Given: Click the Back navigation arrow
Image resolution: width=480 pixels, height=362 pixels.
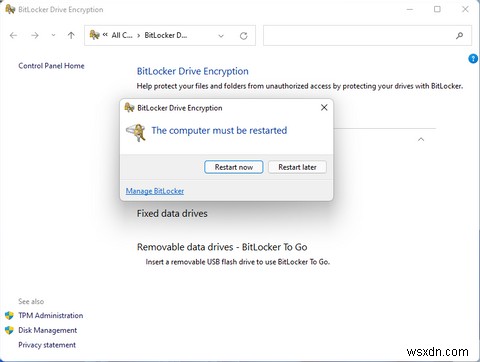Looking at the screenshot, I should [x=13, y=35].
